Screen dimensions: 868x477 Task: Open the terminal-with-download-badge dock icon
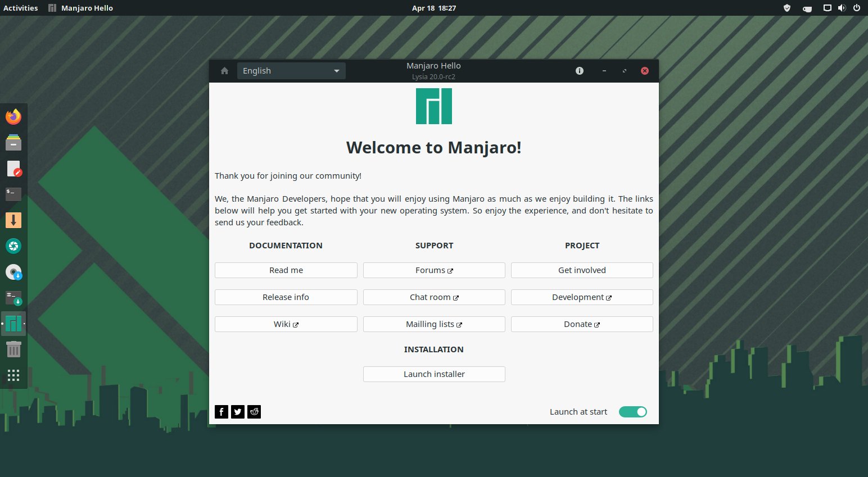point(13,298)
